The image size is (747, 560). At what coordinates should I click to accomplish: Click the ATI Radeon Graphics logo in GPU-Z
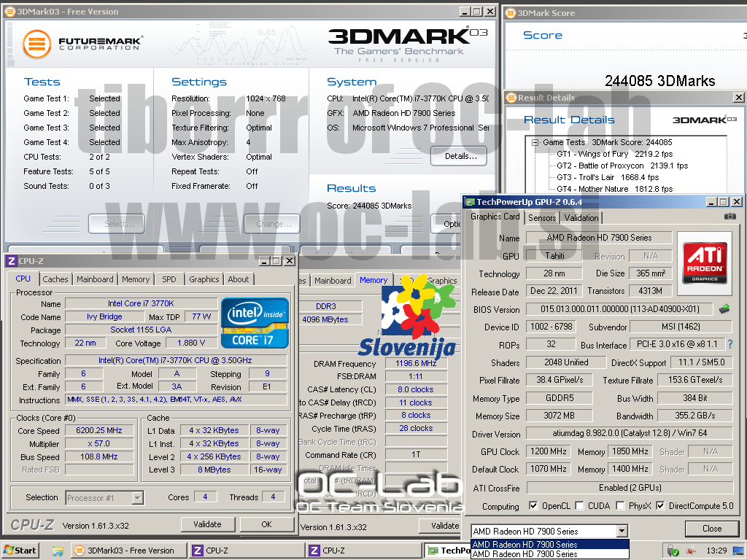[x=704, y=262]
